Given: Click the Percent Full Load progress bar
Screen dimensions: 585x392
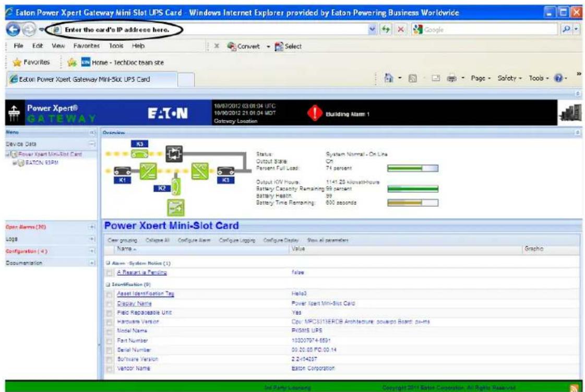Looking at the screenshot, I should coord(413,169).
